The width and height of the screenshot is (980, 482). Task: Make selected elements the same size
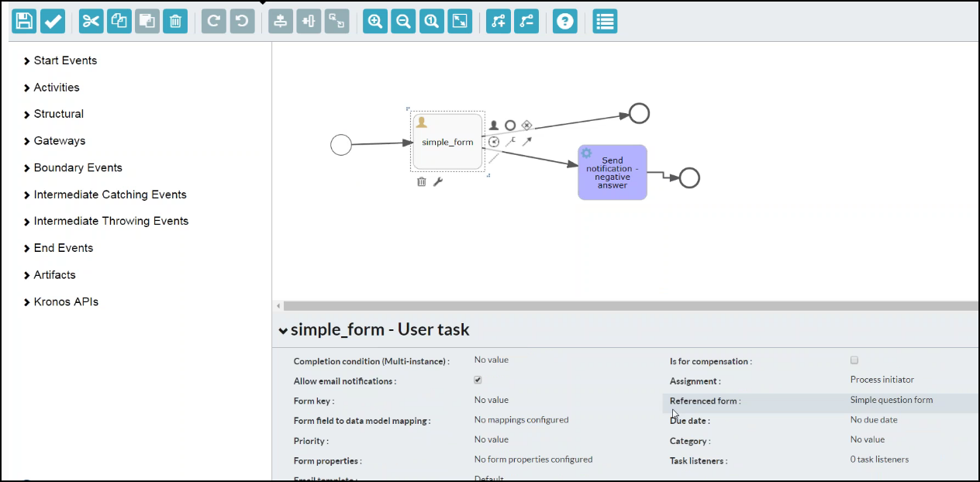(336, 21)
